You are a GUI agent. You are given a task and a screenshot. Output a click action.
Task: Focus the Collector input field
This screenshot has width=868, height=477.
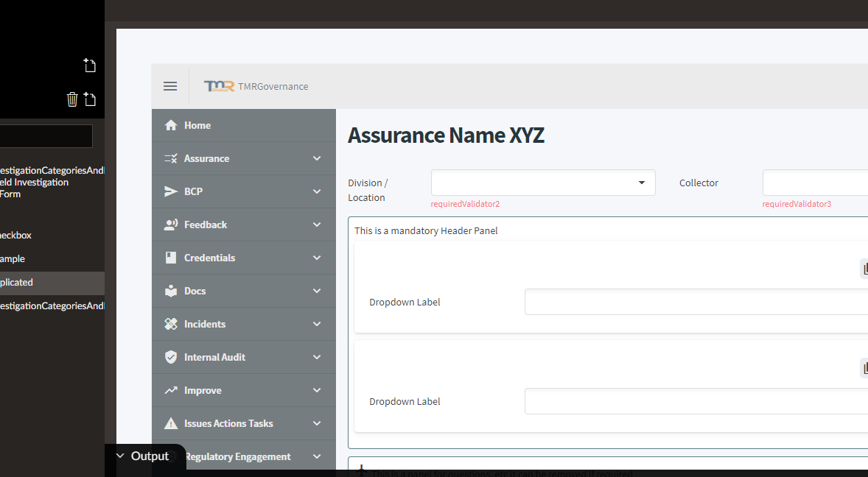tap(815, 183)
